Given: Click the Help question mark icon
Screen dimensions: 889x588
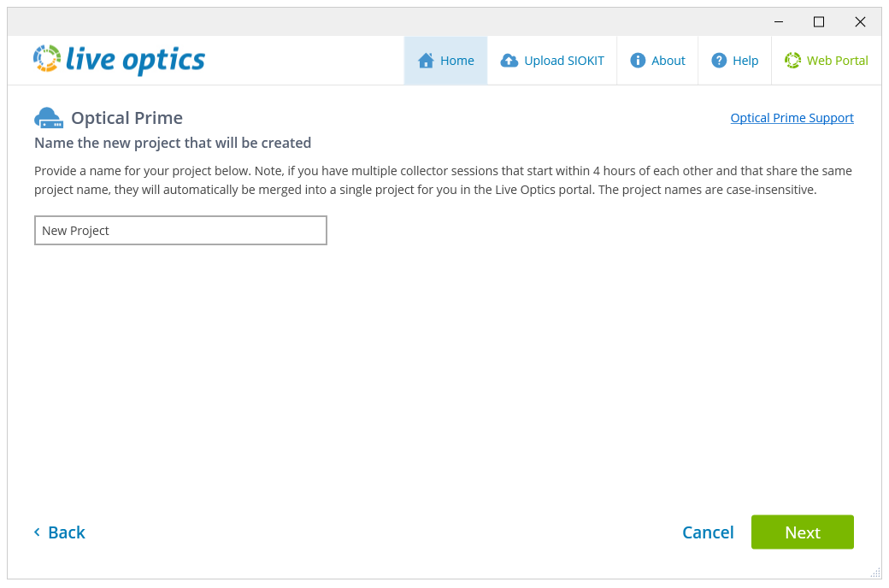Looking at the screenshot, I should (x=719, y=61).
